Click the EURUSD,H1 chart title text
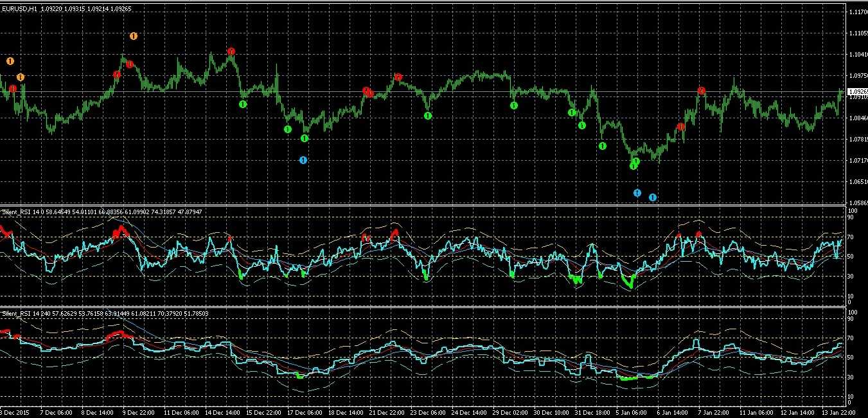Screen dimensions: 868x418 pos(19,8)
